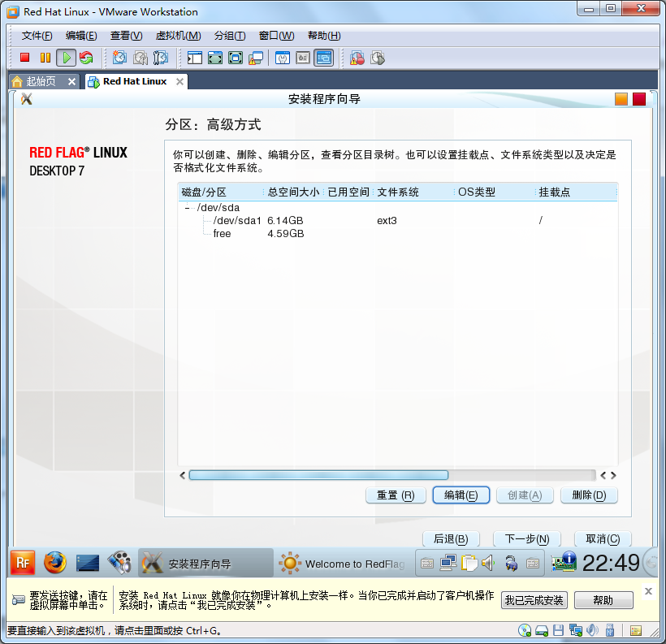The width and height of the screenshot is (666, 644).
Task: Open the 窗口(W) menu
Action: 276,36
